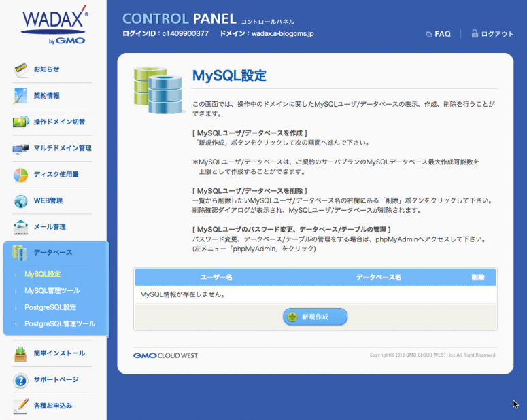Open the FAQ link in header

[439, 33]
